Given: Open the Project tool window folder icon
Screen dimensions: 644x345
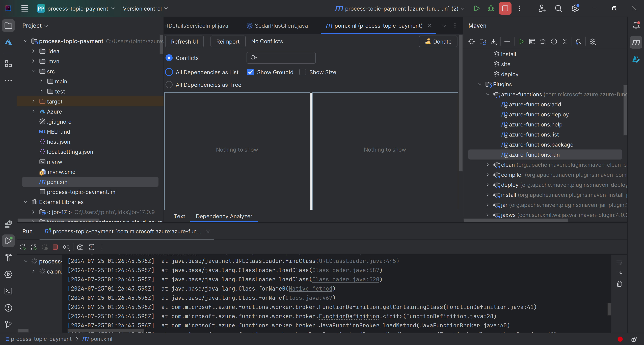Looking at the screenshot, I should (8, 26).
